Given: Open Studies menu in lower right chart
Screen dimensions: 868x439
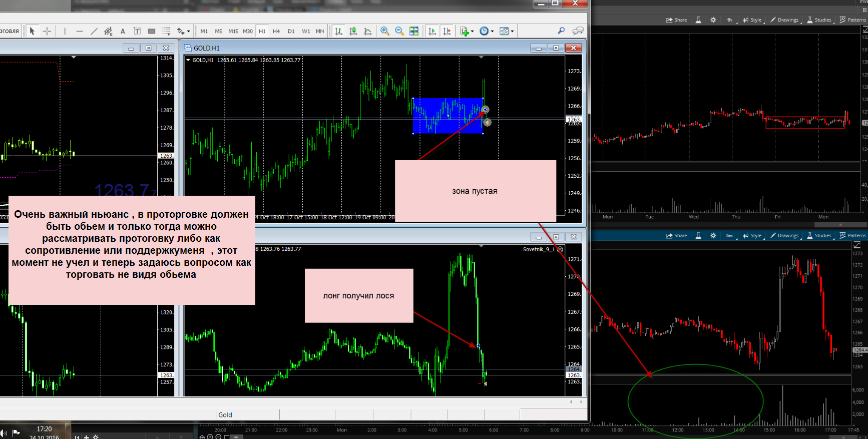Looking at the screenshot, I should click(x=820, y=236).
